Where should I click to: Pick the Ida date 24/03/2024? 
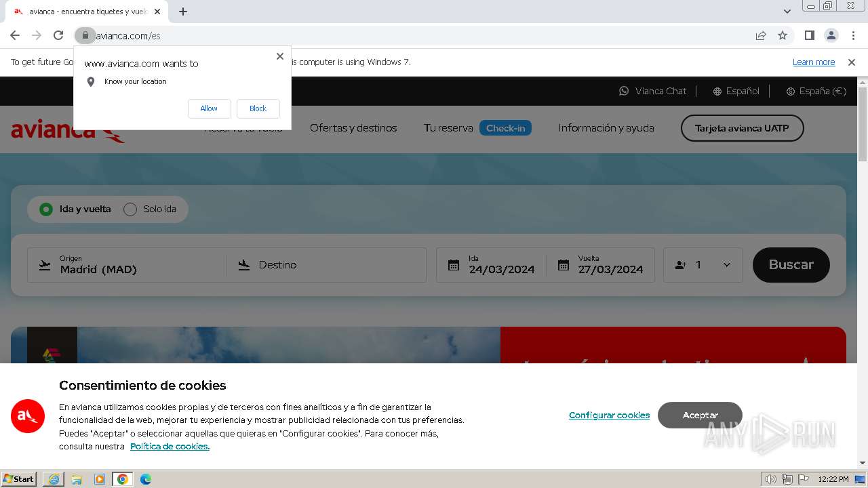[x=502, y=269]
